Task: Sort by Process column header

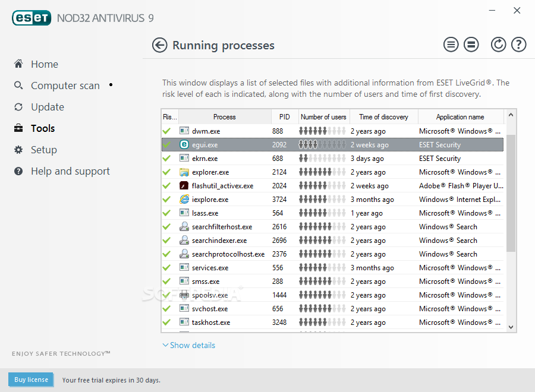Action: point(225,117)
